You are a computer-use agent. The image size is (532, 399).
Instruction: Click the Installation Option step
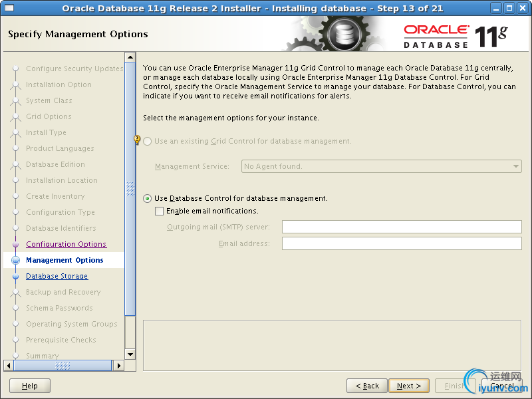(x=59, y=84)
